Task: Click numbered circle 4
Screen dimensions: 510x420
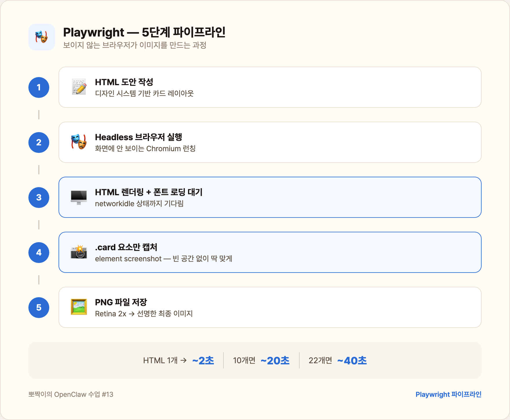Action: [x=39, y=252]
